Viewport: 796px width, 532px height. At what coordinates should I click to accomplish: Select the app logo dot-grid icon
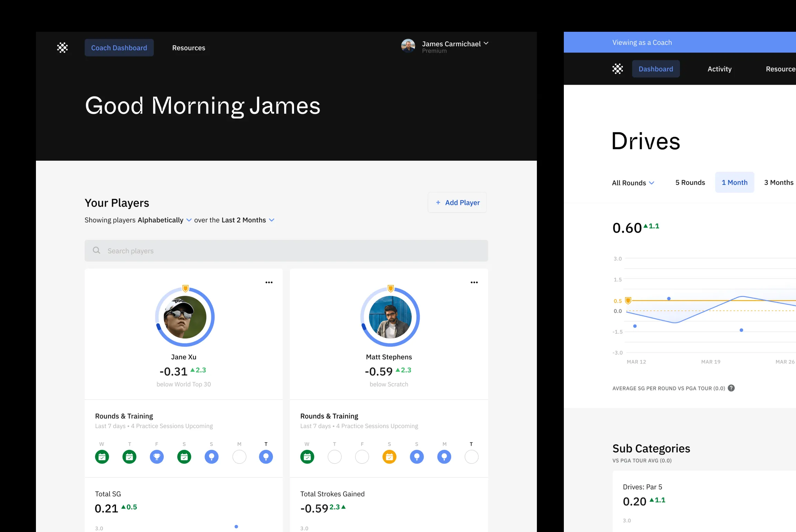62,48
